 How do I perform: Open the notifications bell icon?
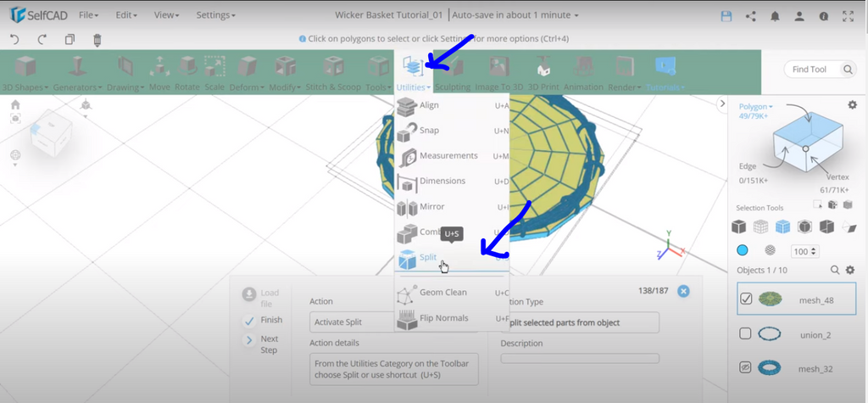pos(775,15)
